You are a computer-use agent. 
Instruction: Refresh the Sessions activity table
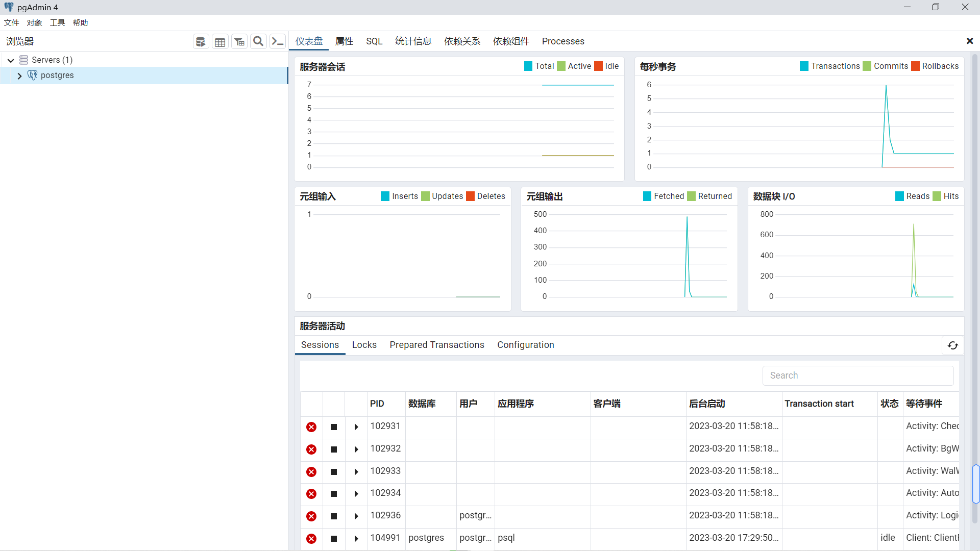952,345
